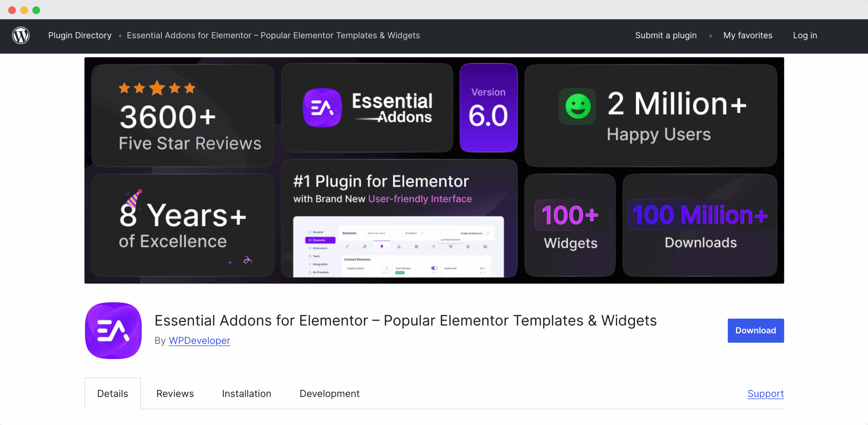Click the Essential Addons breadcrumb title

[273, 35]
